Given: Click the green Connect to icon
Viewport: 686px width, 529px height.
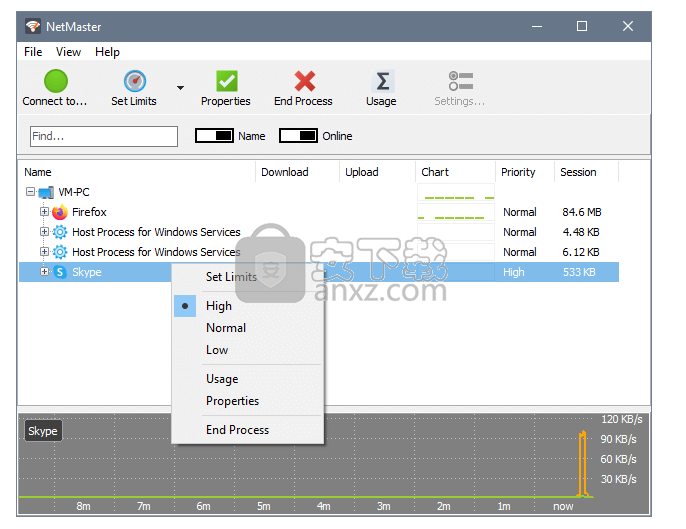Looking at the screenshot, I should 56,81.
